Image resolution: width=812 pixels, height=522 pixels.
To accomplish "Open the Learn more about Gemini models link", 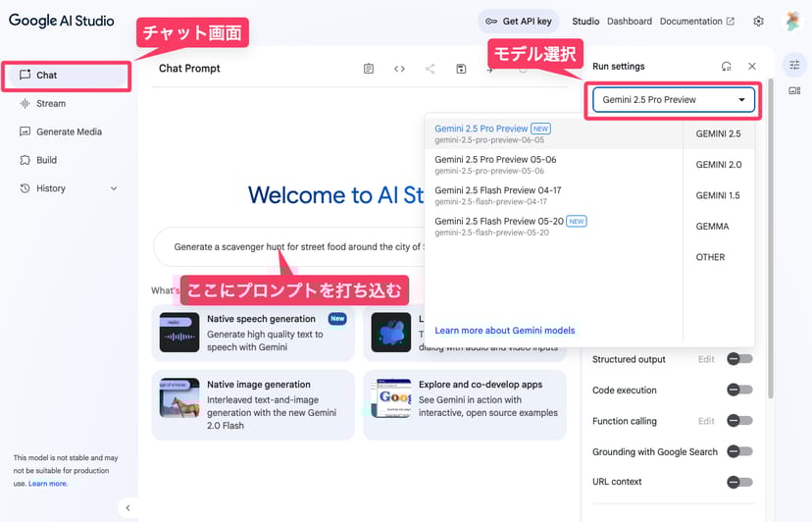I will tap(504, 331).
